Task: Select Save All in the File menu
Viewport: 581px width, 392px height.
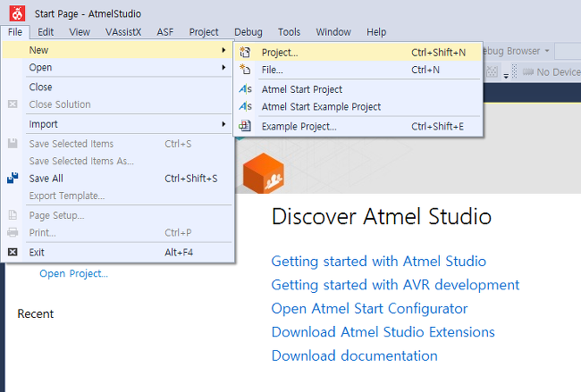Action: coord(118,178)
